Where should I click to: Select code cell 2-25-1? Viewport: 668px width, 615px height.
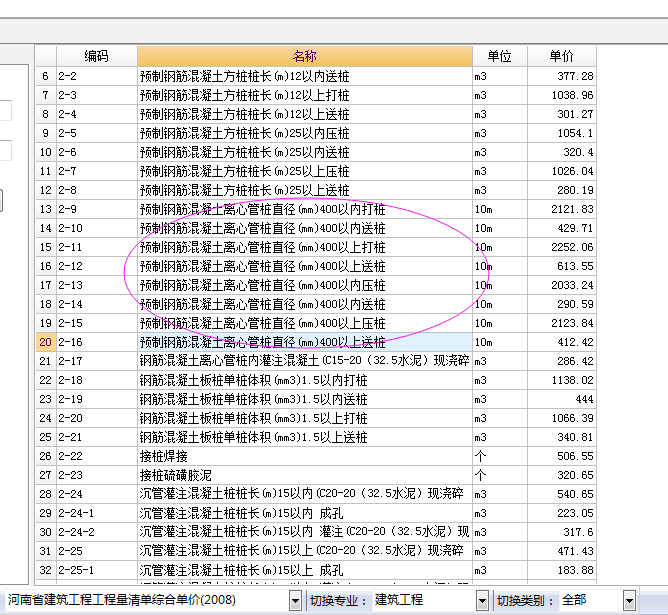(x=97, y=570)
